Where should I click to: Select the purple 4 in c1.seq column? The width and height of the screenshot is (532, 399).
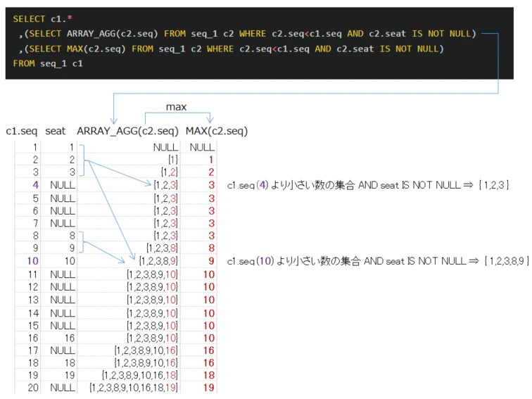point(36,185)
